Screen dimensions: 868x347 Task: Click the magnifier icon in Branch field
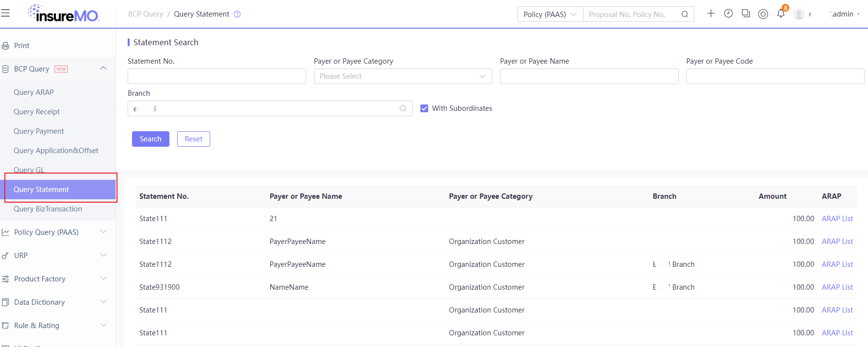pos(403,108)
